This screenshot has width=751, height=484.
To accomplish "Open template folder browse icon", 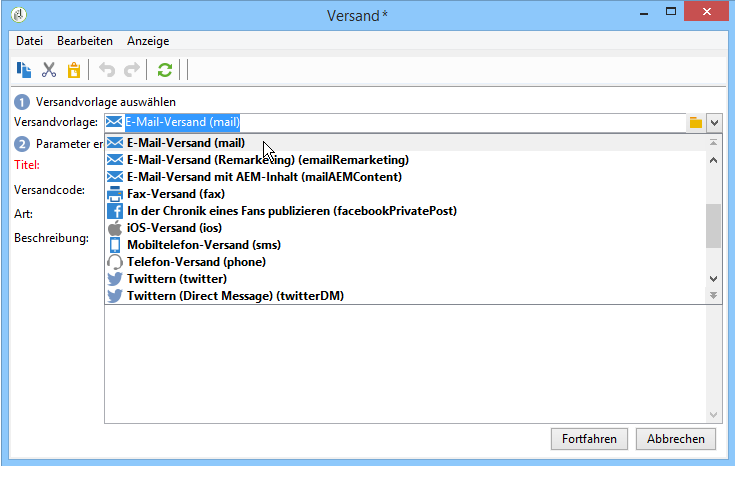I will click(x=695, y=123).
